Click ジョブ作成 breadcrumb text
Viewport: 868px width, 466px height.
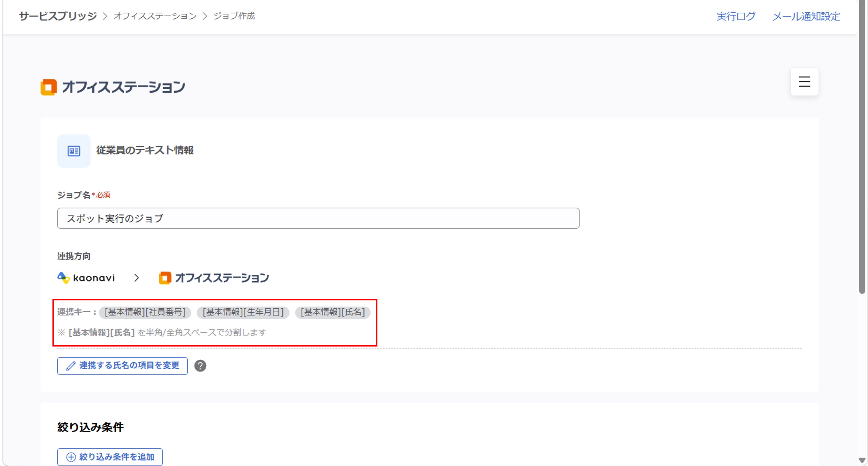click(234, 16)
